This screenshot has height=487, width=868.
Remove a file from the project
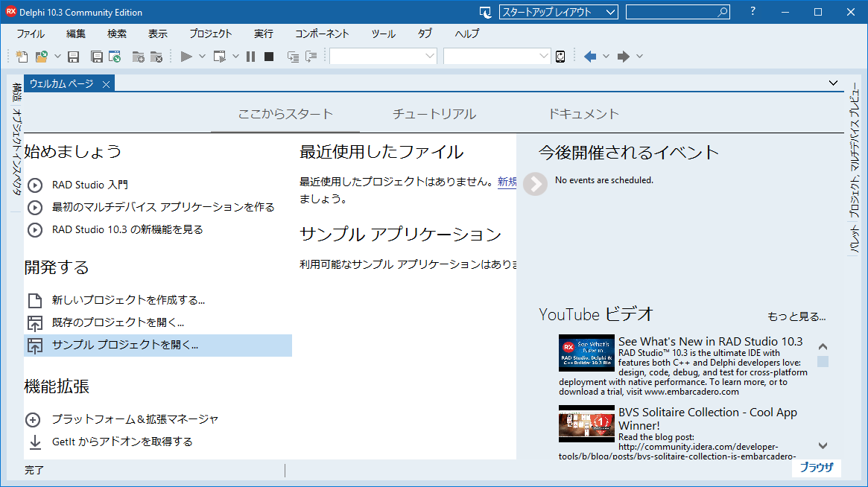[157, 56]
